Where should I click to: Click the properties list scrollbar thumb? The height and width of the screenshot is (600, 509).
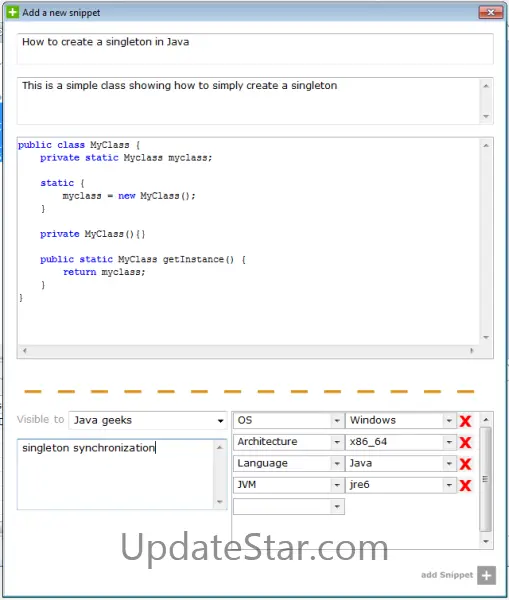click(x=485, y=479)
